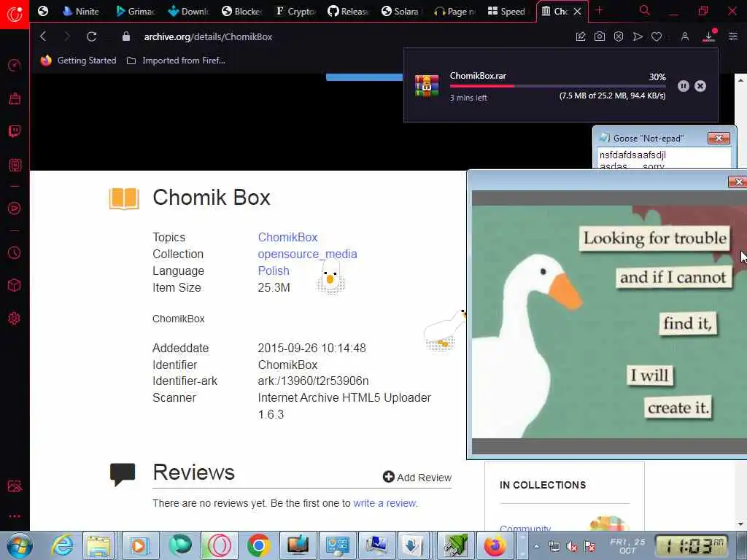Open the ad blocker shield icon
The height and width of the screenshot is (560, 747).
tap(619, 36)
